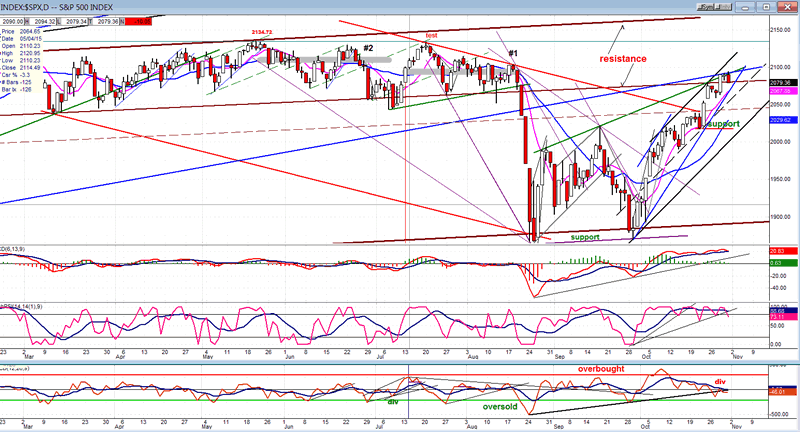Click the red net change -10.05 field
Screen dimensions: 800x432
(x=138, y=21)
